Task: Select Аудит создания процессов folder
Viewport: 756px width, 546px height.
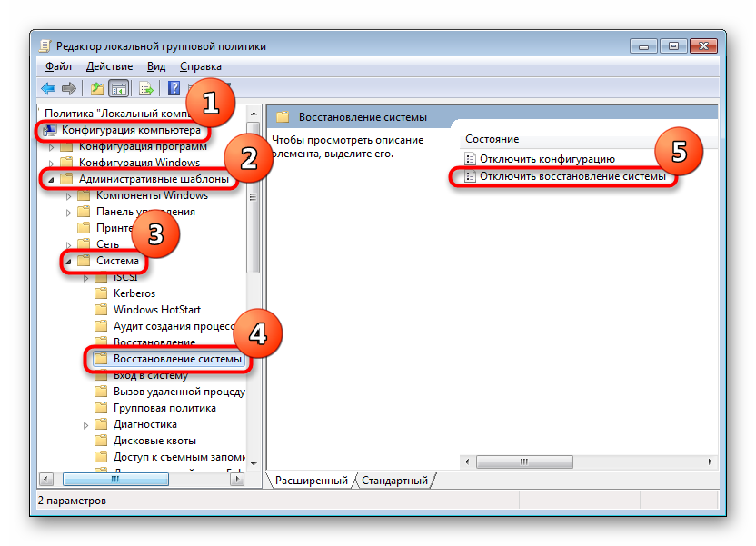Action: point(174,326)
